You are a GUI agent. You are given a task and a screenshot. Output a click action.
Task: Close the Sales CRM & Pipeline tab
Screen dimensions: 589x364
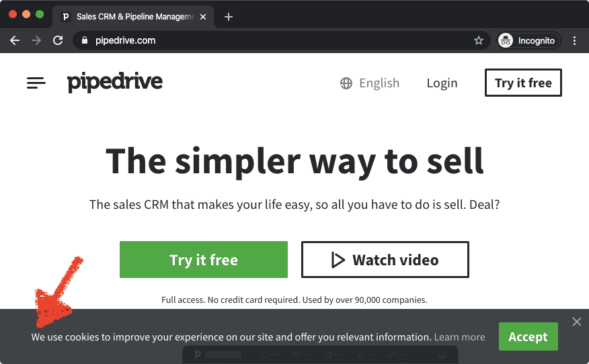pyautogui.click(x=203, y=17)
